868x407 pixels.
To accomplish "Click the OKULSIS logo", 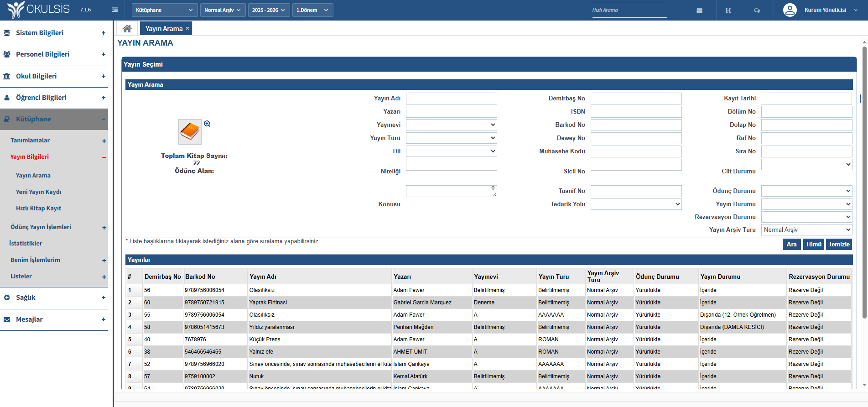I will coord(39,10).
